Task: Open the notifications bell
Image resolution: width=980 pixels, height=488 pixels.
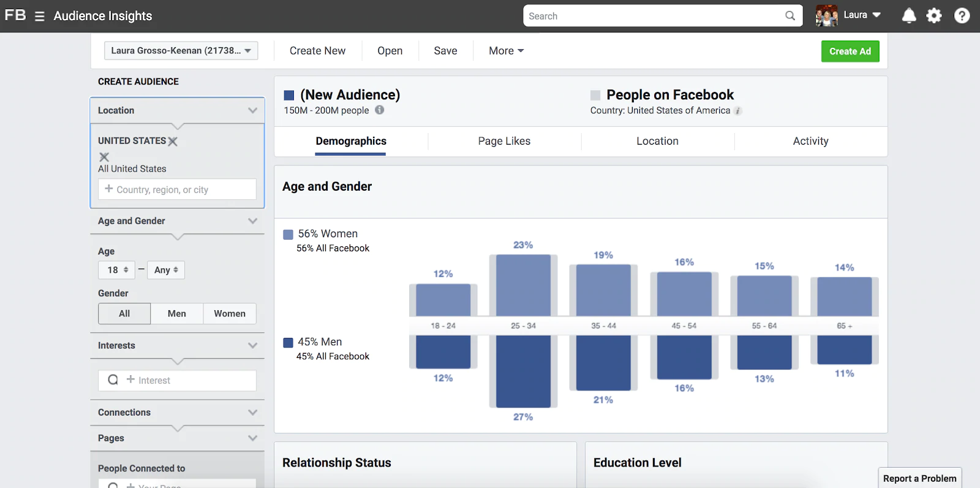Action: coord(909,16)
